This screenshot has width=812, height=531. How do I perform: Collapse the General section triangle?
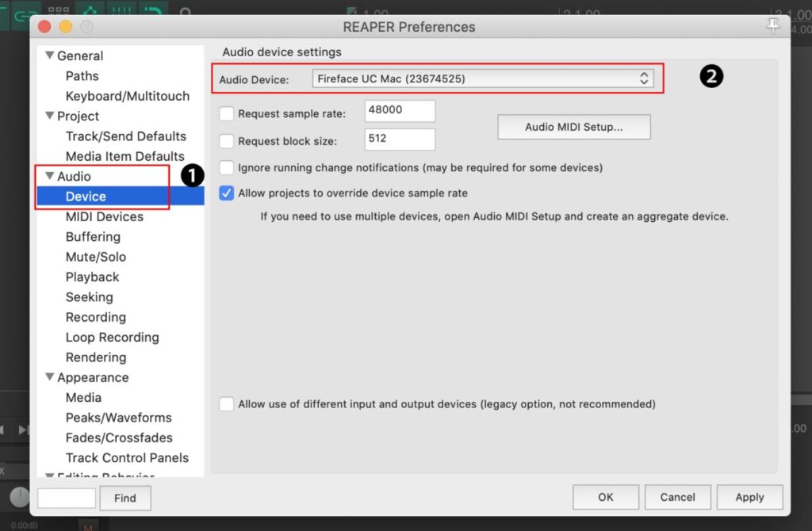(50, 55)
